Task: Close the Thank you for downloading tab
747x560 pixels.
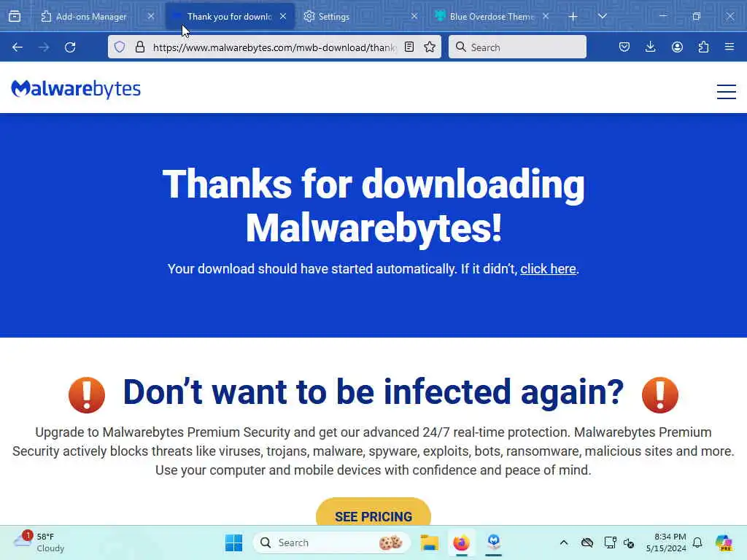Action: point(283,16)
